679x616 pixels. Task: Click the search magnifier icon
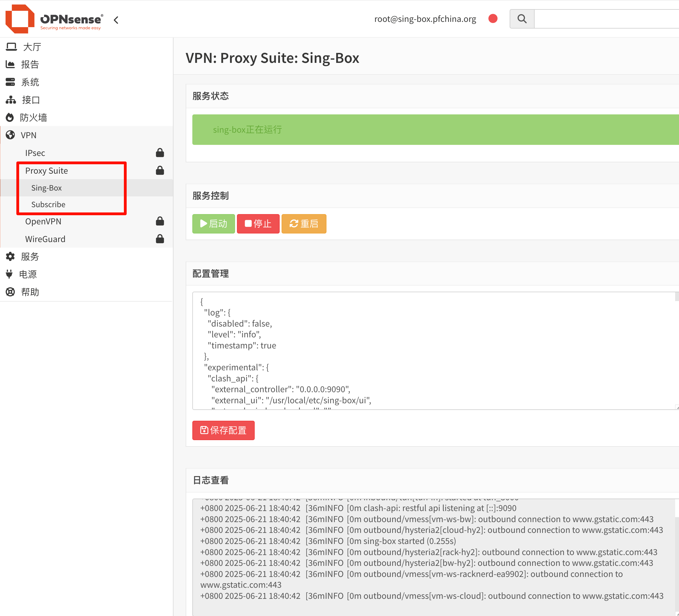[x=522, y=19]
